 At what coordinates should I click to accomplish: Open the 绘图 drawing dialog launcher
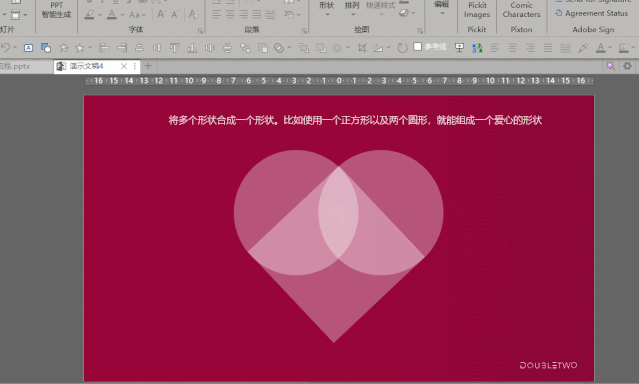(420, 31)
